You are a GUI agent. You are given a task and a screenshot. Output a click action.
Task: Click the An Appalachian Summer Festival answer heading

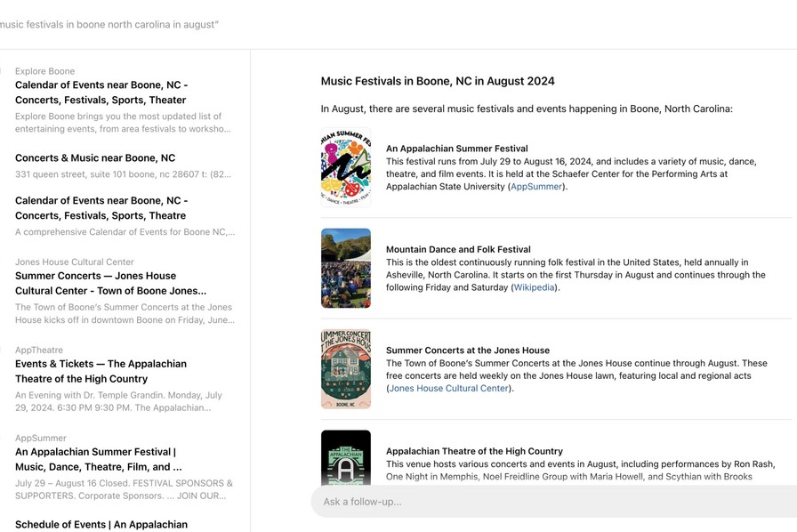tap(456, 149)
